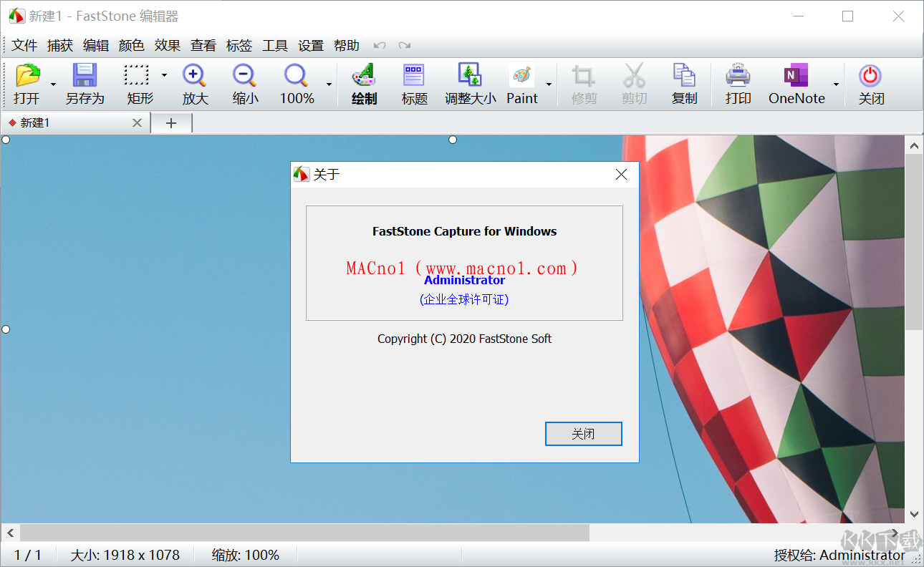Screen dimensions: 924x567
Task: Click the FastStone icon in 关于 dialog title
Action: point(302,174)
